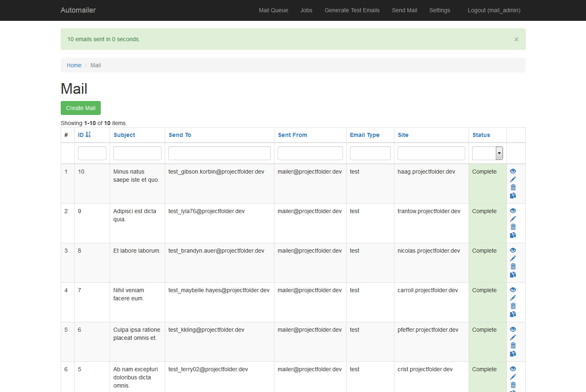Open Settings in navbar

pos(440,10)
